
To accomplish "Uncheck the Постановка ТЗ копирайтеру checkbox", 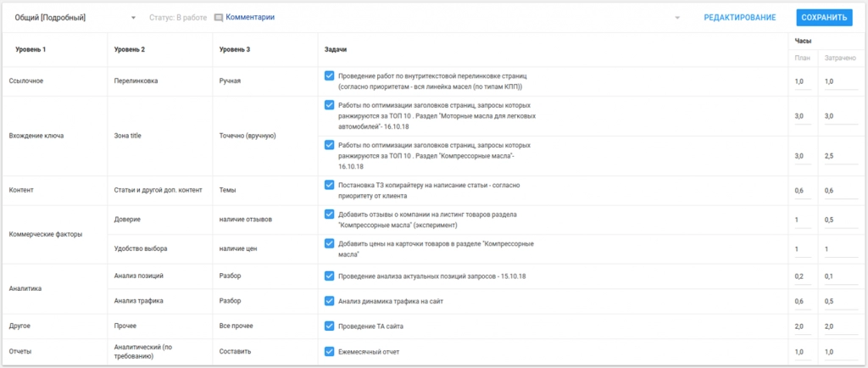I will coord(330,185).
